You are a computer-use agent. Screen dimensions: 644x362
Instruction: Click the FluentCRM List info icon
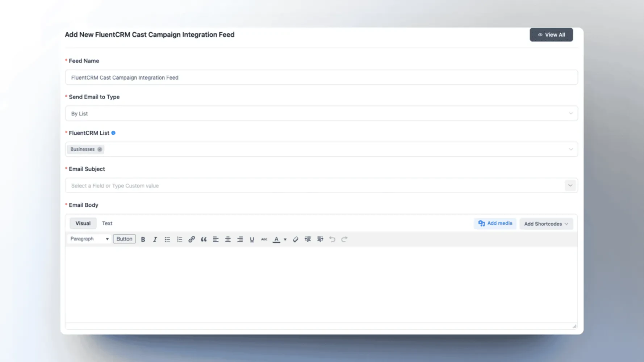coord(113,133)
